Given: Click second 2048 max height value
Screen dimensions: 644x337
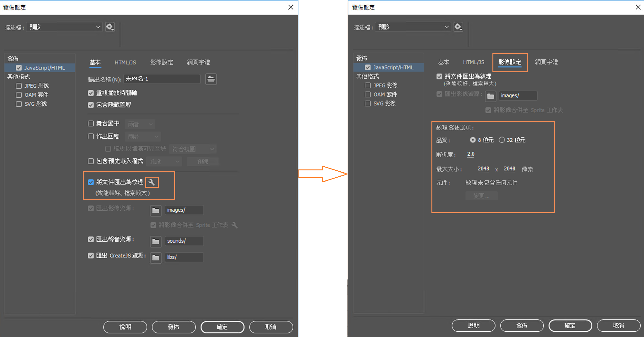Looking at the screenshot, I should (509, 169).
